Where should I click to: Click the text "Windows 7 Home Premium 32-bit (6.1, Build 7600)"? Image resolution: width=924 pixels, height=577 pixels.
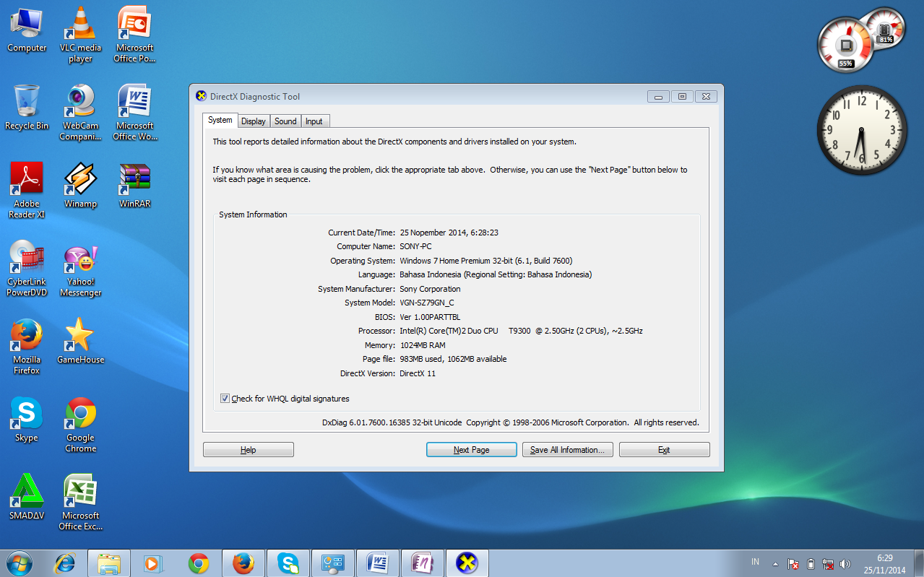point(486,261)
